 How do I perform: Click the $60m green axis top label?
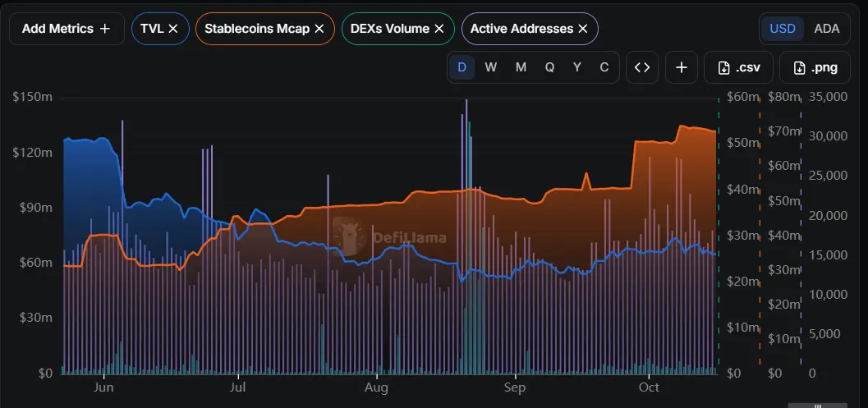[x=742, y=98]
